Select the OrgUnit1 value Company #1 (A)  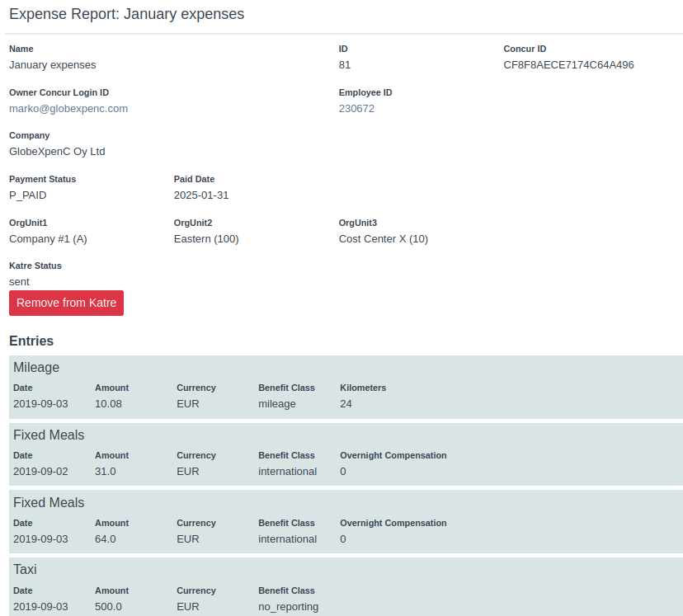pos(48,239)
